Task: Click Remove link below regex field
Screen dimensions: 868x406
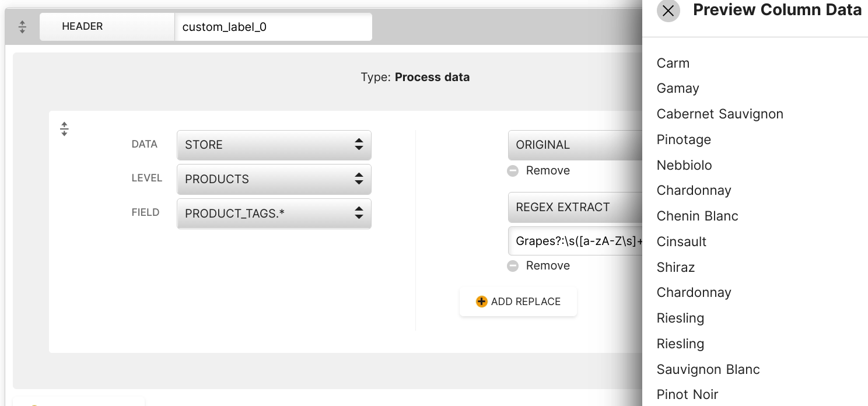Action: [548, 266]
